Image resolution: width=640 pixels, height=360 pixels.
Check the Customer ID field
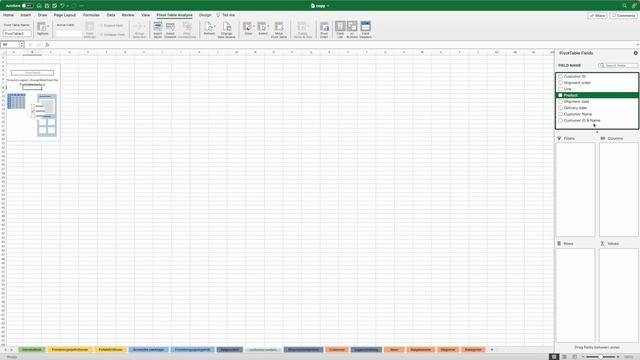pyautogui.click(x=560, y=76)
